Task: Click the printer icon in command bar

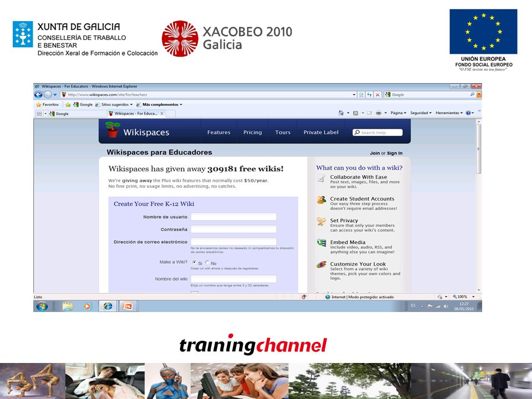Action: click(x=378, y=113)
